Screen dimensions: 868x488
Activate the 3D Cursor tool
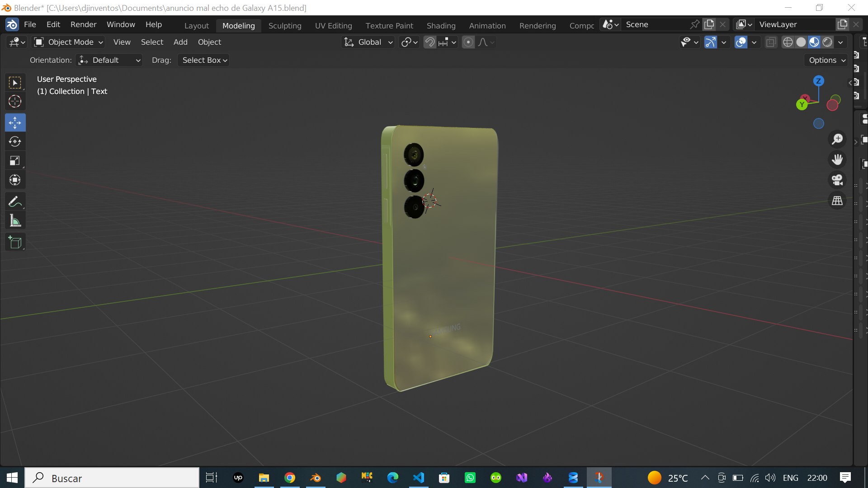click(x=15, y=101)
